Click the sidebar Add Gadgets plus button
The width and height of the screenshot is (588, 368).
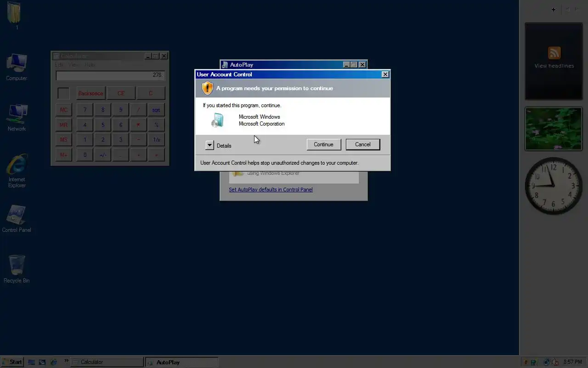click(554, 9)
